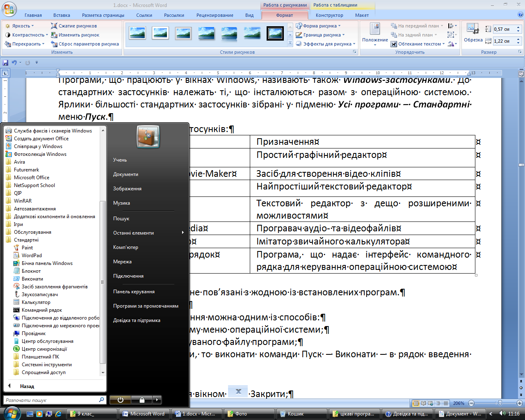Open Word help question mark icon
The height and width of the screenshot is (420, 525).
tap(520, 14)
